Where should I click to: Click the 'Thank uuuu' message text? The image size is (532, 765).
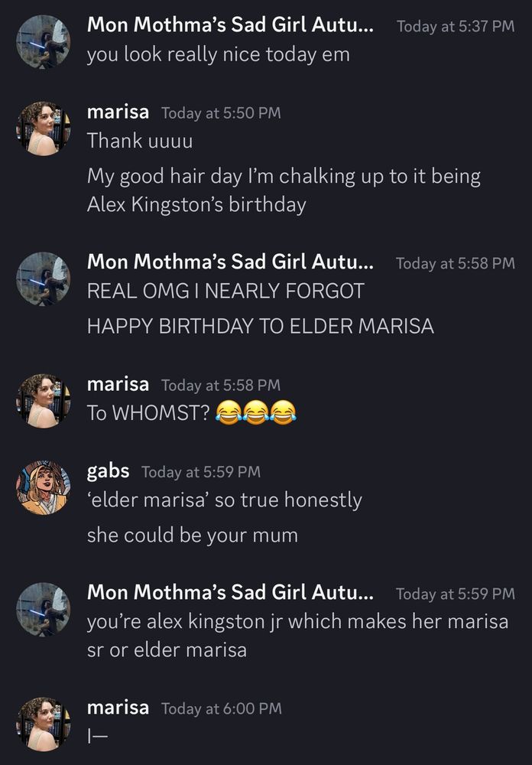click(x=140, y=142)
